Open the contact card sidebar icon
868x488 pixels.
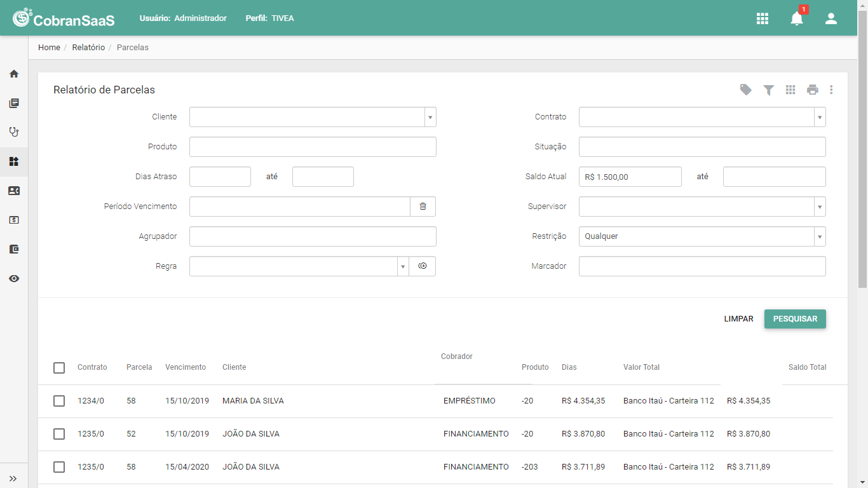[14, 191]
